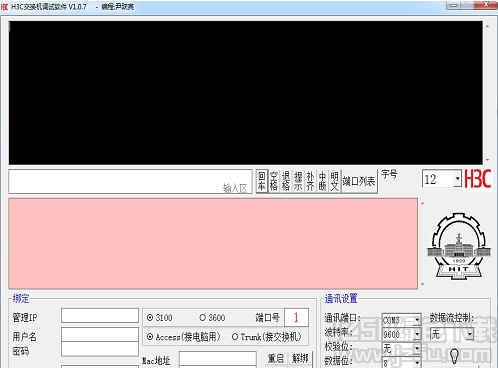Open the 字号 font size dropdown
Screen dimensions: 498x368
point(457,179)
